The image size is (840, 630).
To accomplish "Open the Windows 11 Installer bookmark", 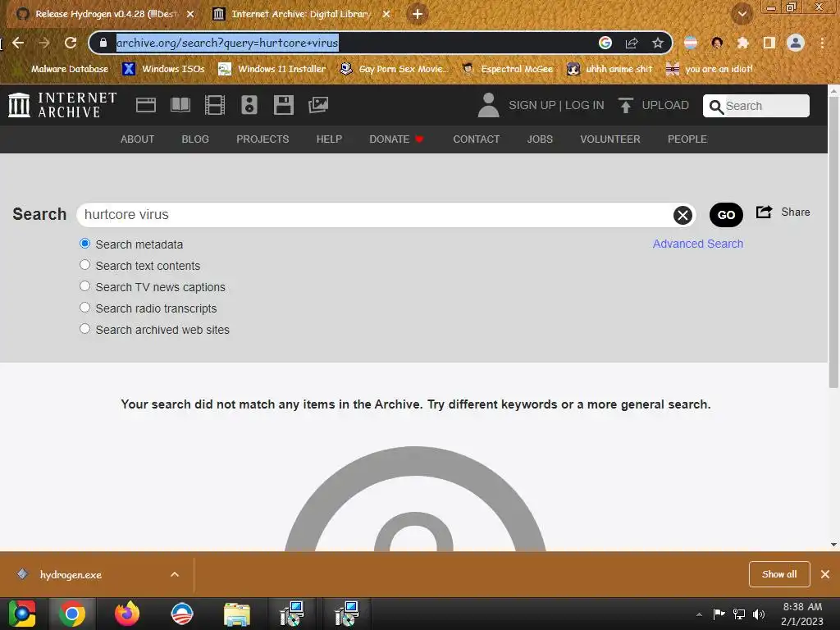I will click(x=272, y=69).
